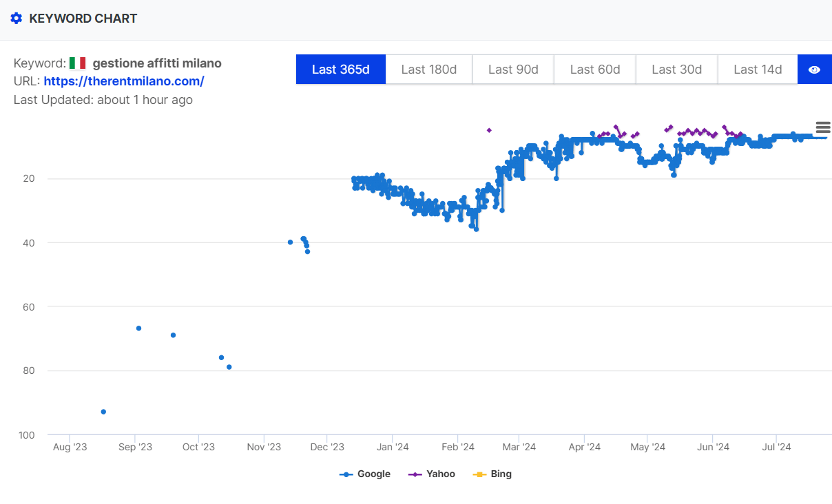The height and width of the screenshot is (504, 832).
Task: Click the gear icon beside Keyword Chart title
Action: [17, 19]
